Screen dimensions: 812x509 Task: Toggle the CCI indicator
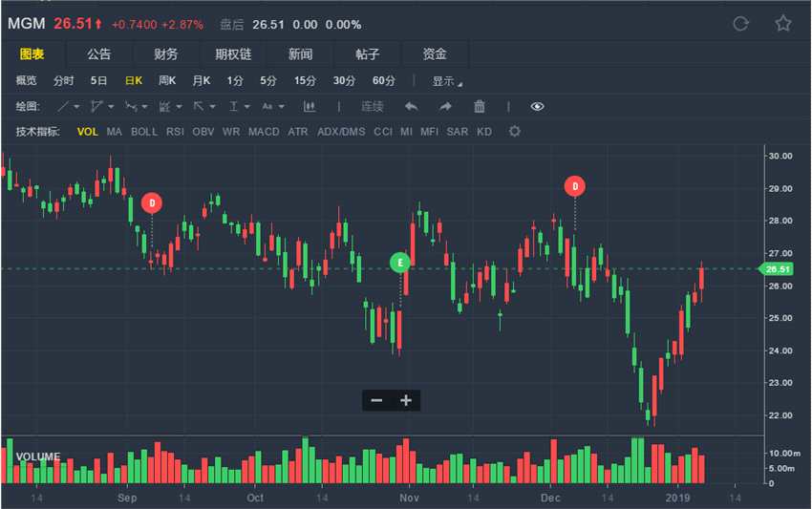pos(383,132)
